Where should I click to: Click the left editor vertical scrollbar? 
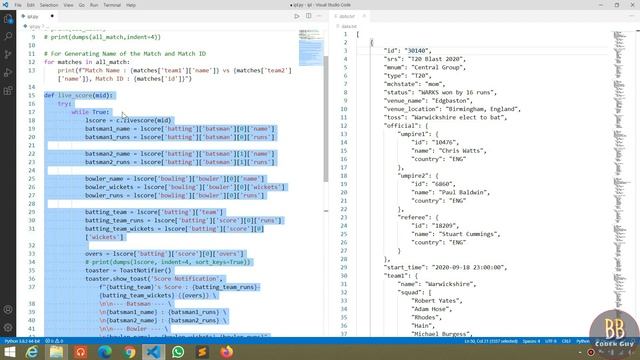coord(326,118)
